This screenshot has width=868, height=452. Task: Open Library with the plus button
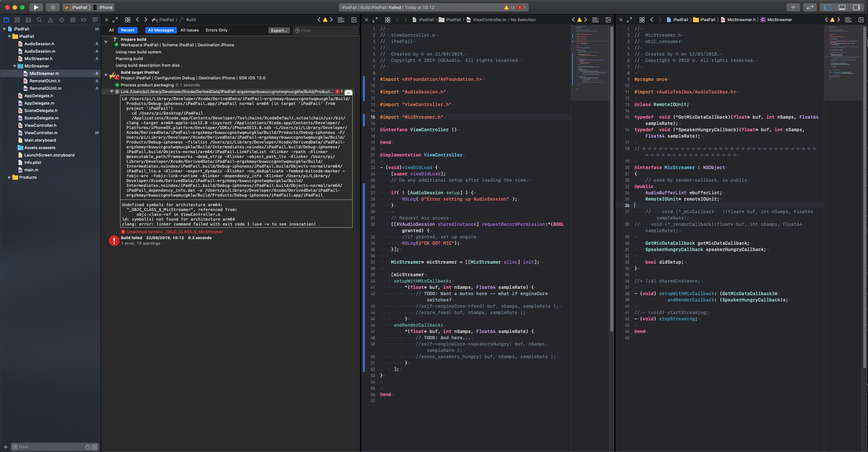click(793, 7)
